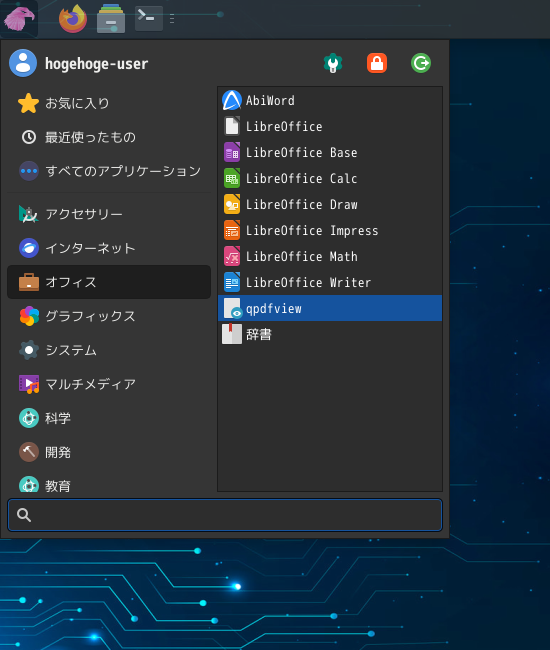This screenshot has height=650, width=550.
Task: Show 最近使ったもの recent items
Action: click(109, 137)
